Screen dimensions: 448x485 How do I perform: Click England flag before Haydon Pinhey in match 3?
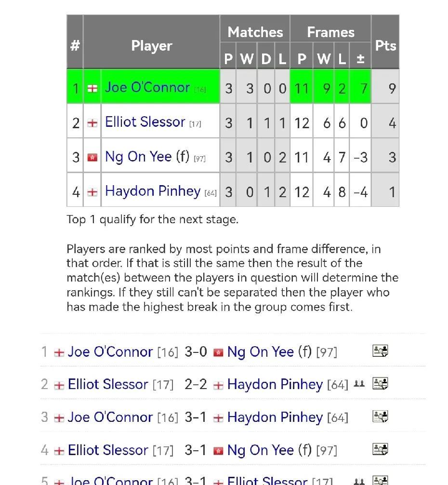point(218,418)
